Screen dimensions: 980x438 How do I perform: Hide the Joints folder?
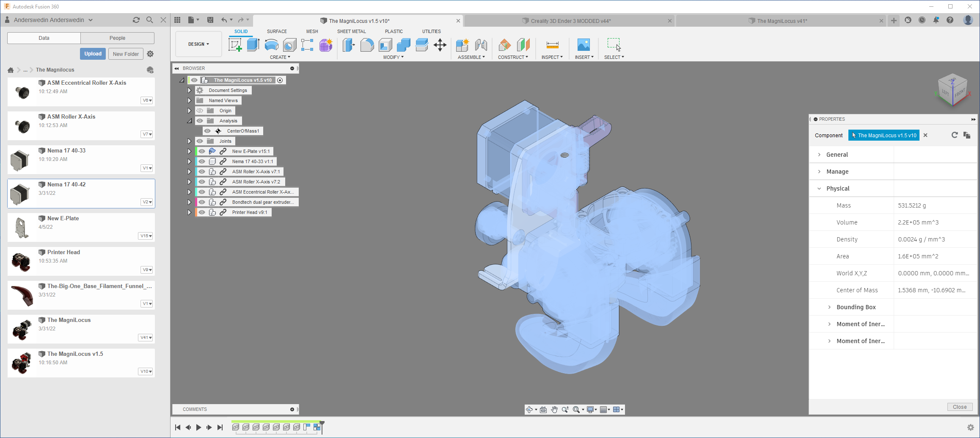pyautogui.click(x=200, y=141)
